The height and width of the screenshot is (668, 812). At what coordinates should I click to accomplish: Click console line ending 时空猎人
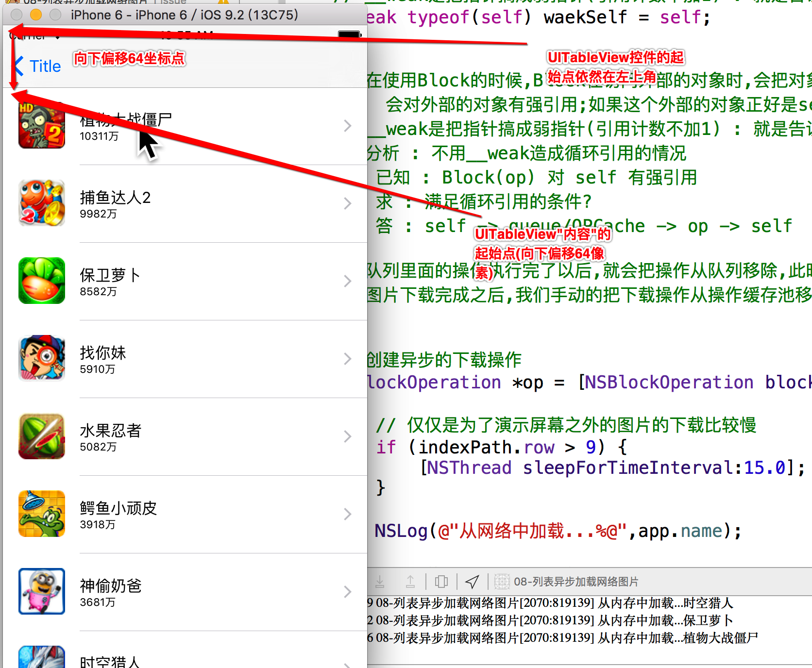550,603
